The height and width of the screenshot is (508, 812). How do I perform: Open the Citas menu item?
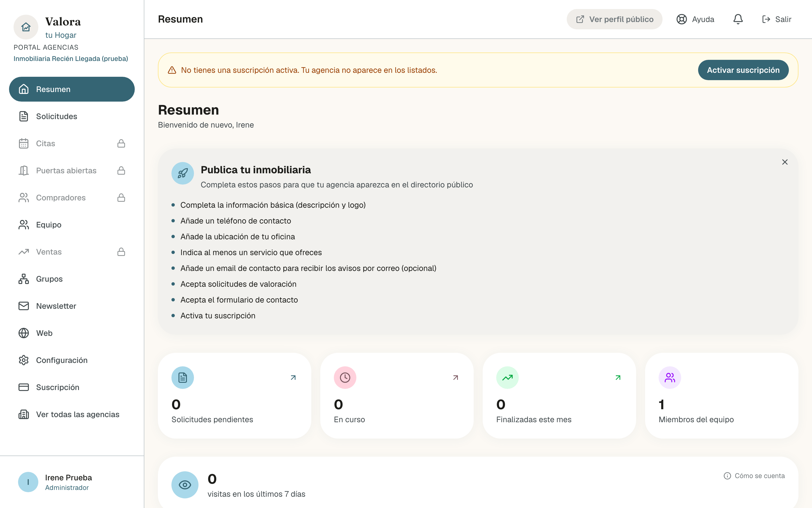72,143
